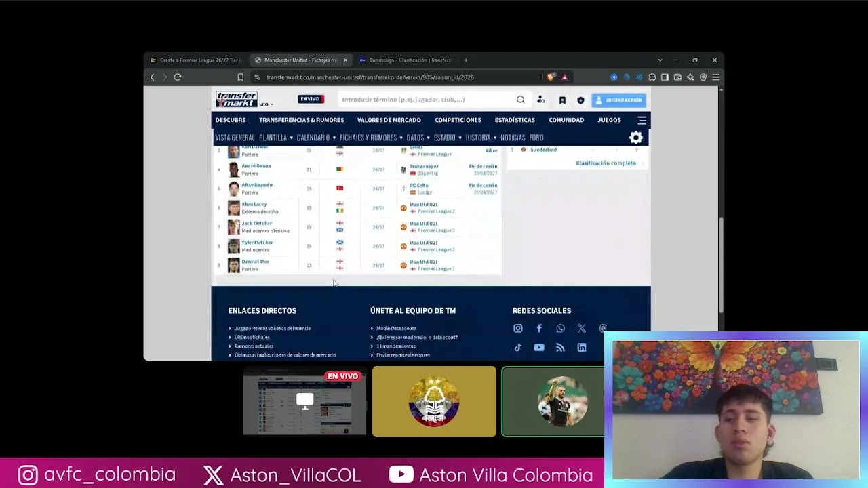Open the Mod & Data scouts footer link
Screen dimensions: 868x488
pos(396,329)
